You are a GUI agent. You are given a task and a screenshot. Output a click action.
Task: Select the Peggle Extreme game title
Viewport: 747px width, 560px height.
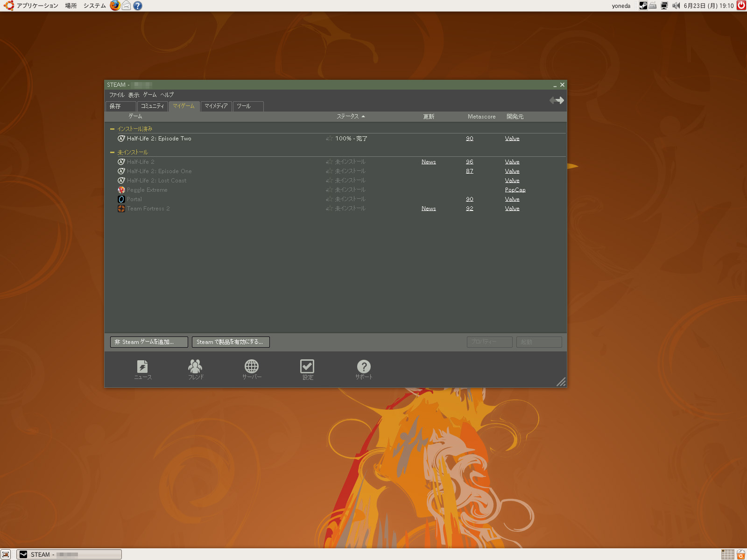[147, 190]
